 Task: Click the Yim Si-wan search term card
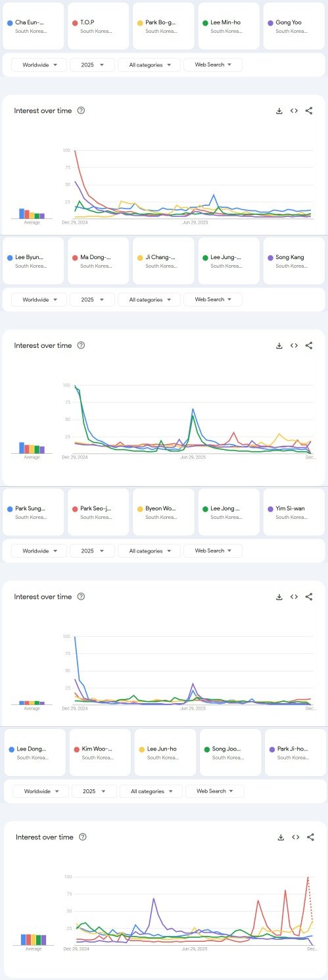coord(294,512)
